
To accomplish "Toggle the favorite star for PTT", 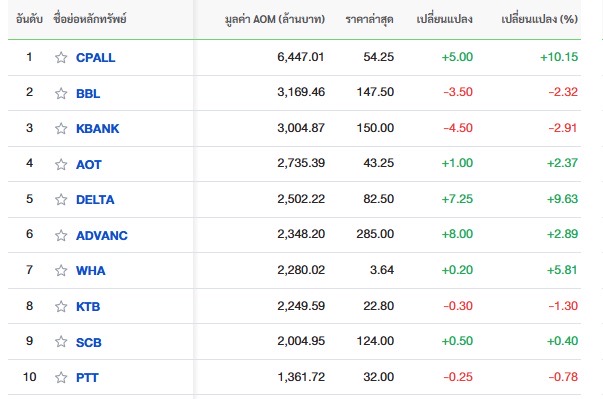I will (x=61, y=377).
